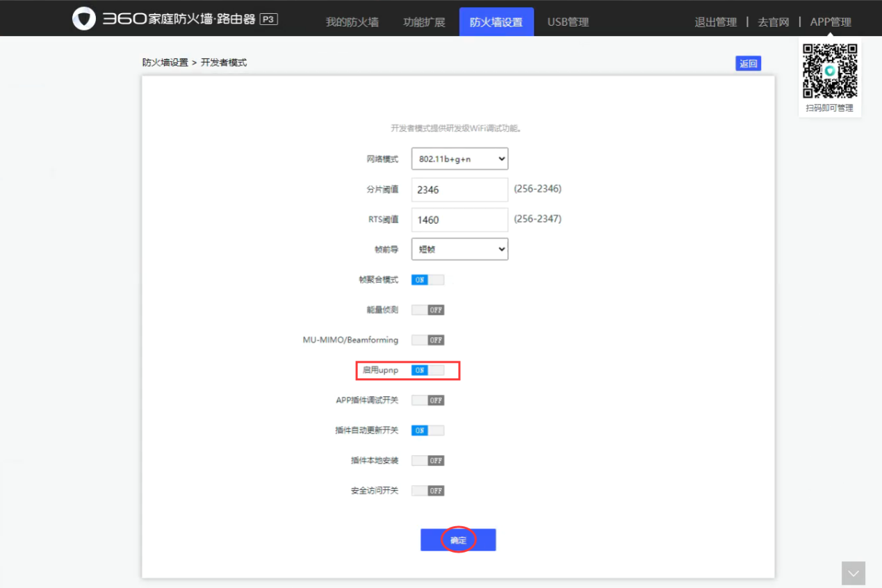Disable 插件自动更新开关

tap(427, 430)
